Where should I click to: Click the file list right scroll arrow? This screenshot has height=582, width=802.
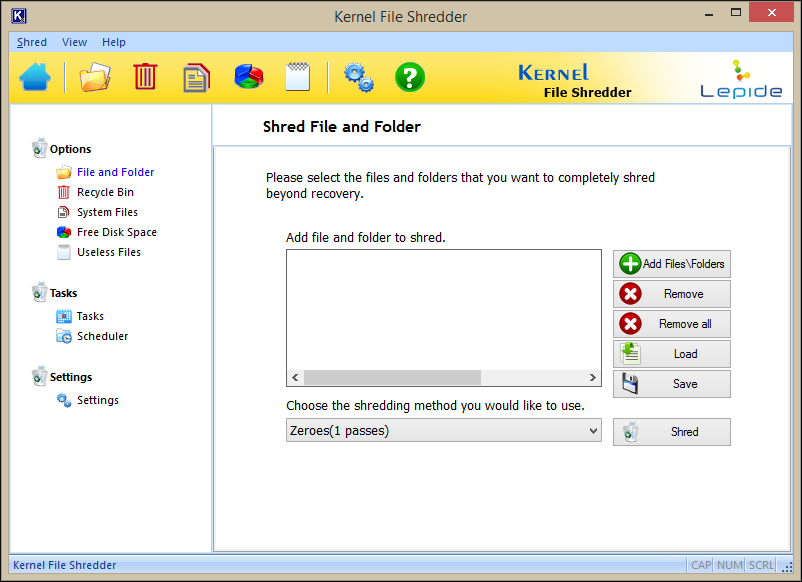pyautogui.click(x=592, y=378)
